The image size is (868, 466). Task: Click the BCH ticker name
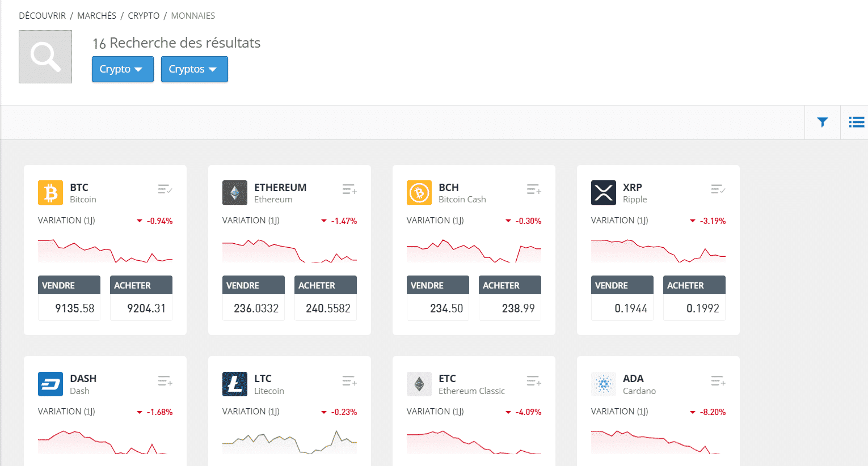[449, 187]
